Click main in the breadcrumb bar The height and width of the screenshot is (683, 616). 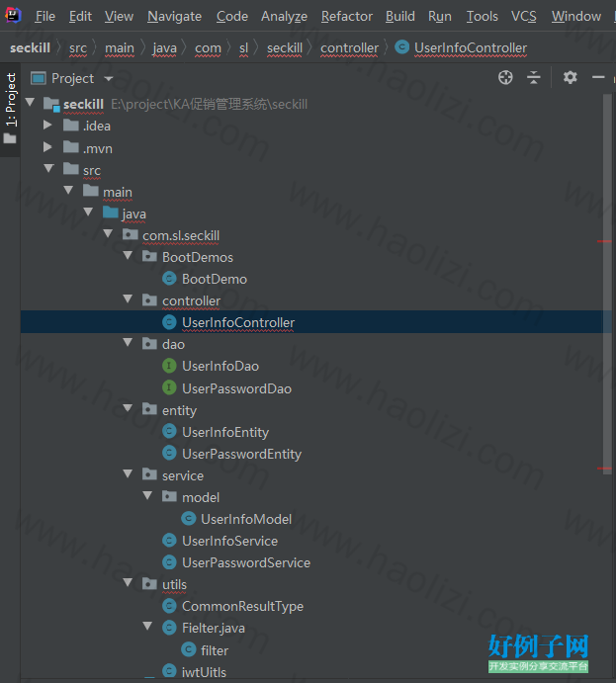coord(120,47)
